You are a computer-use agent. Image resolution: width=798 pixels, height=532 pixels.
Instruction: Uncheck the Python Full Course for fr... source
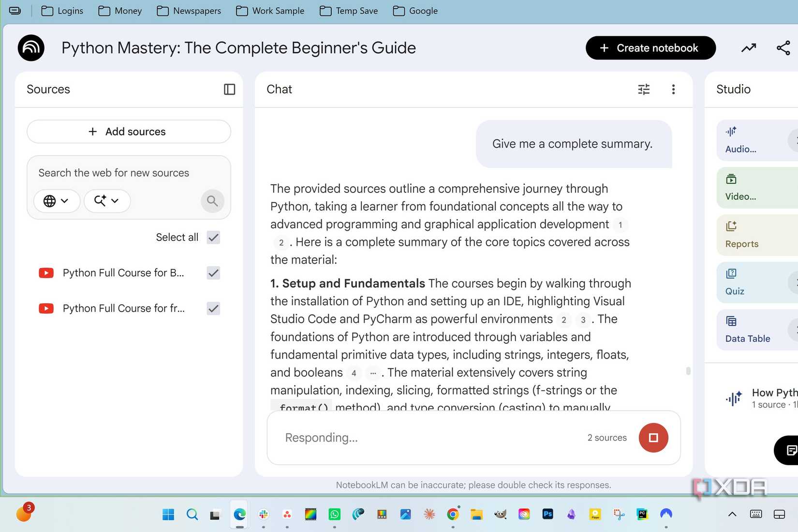213,308
